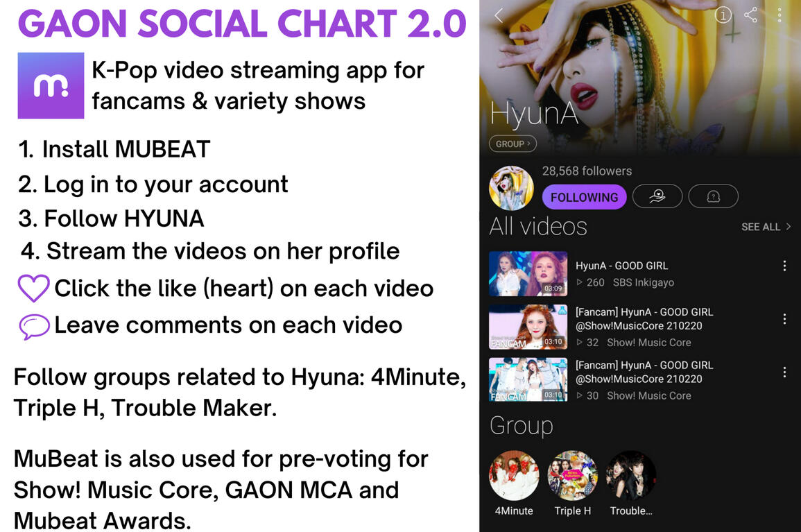Tap the share icon in the profile header
The width and height of the screenshot is (801, 532).
(x=751, y=15)
